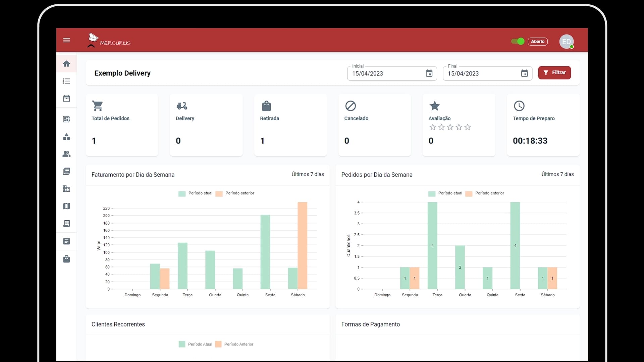644x362 pixels.
Task: Open the Inicial date calendar picker
Action: (429, 73)
